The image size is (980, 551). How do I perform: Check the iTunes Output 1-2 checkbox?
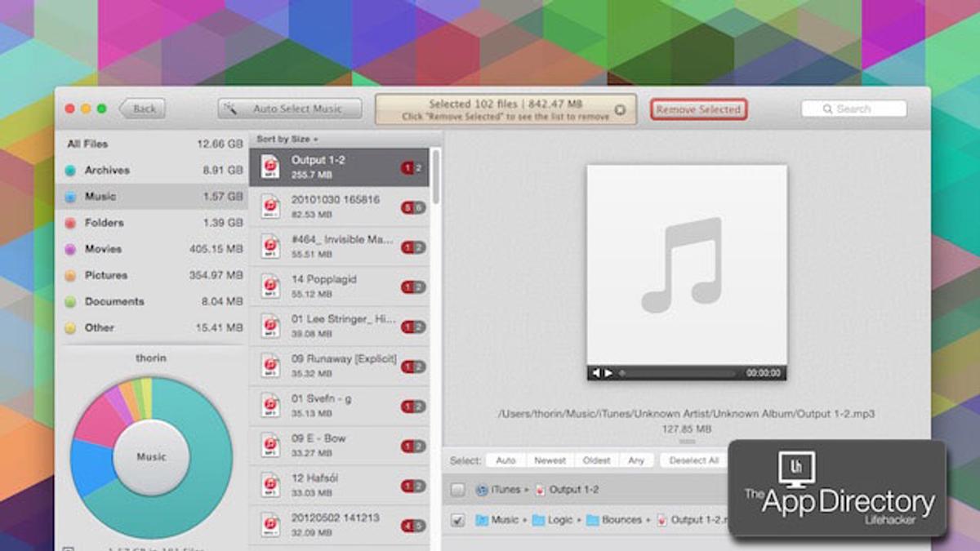(458, 490)
